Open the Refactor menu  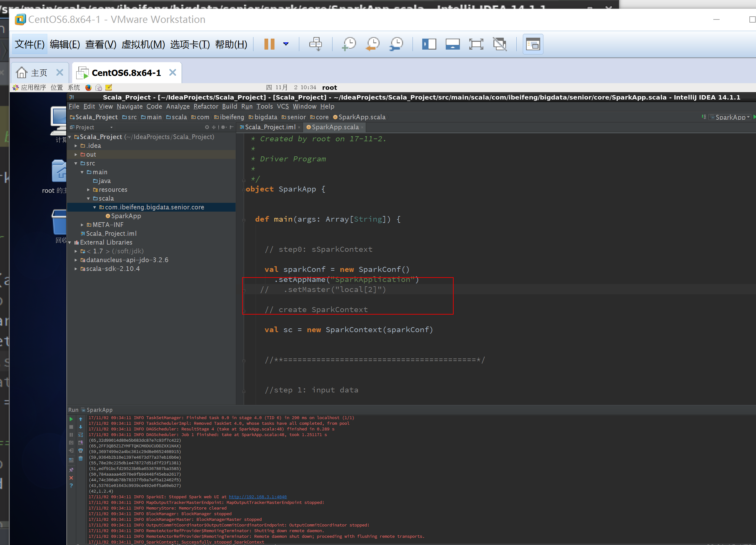pos(206,106)
